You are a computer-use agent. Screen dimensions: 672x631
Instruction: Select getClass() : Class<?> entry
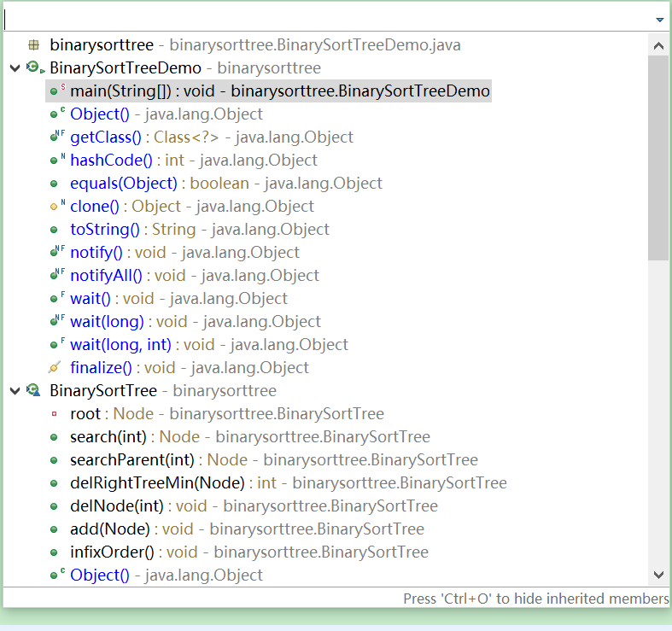point(212,137)
